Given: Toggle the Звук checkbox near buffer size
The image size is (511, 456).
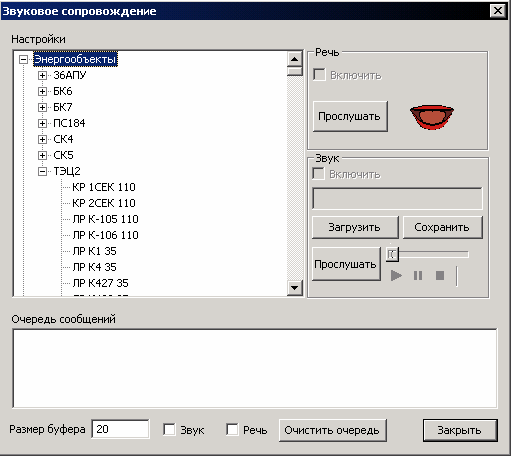Looking at the screenshot, I should (x=169, y=429).
